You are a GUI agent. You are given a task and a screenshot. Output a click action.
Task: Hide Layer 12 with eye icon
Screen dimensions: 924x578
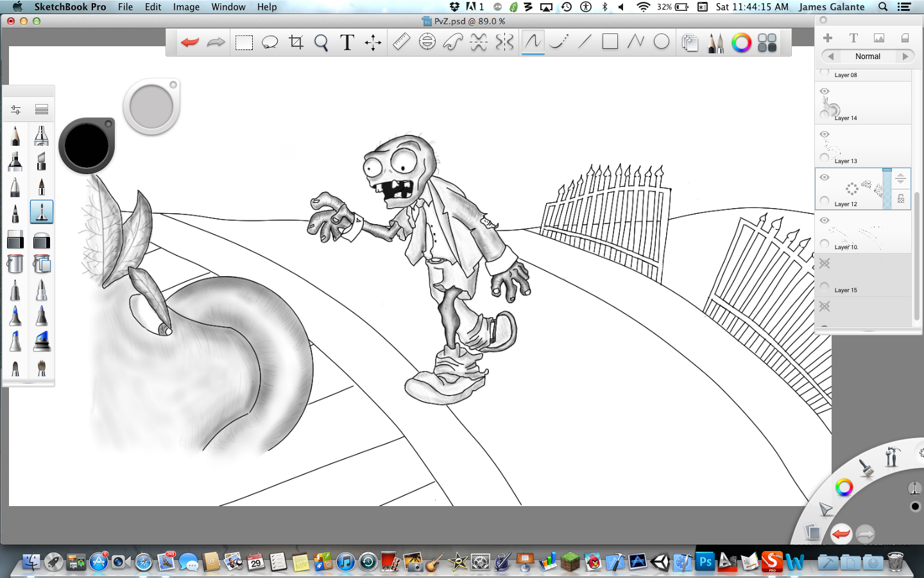pos(825,177)
